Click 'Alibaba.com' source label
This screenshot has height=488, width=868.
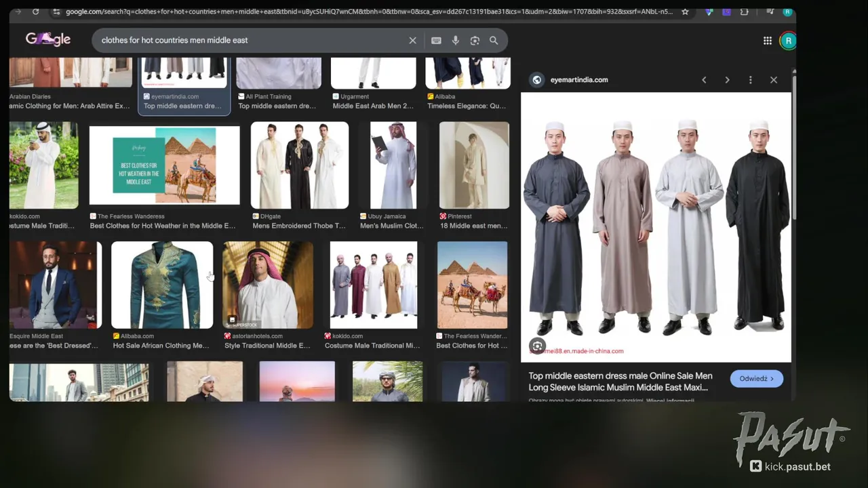point(137,336)
